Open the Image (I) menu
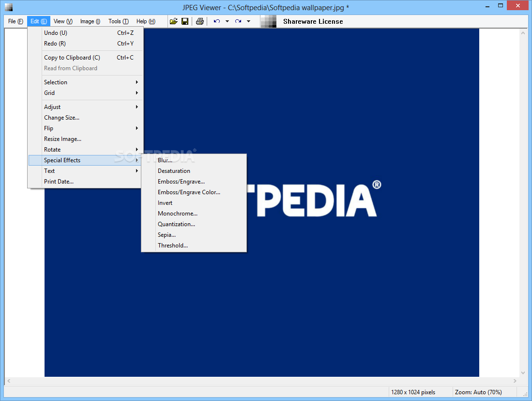This screenshot has height=401, width=532. tap(90, 21)
